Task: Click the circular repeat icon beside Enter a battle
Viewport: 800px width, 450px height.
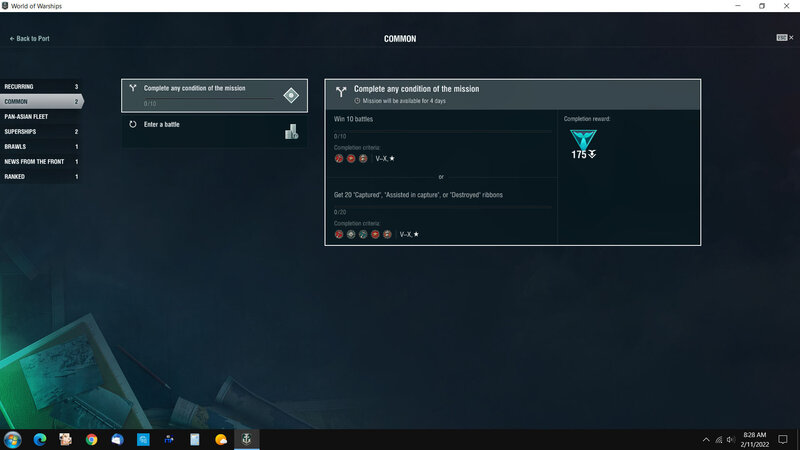Action: point(133,125)
